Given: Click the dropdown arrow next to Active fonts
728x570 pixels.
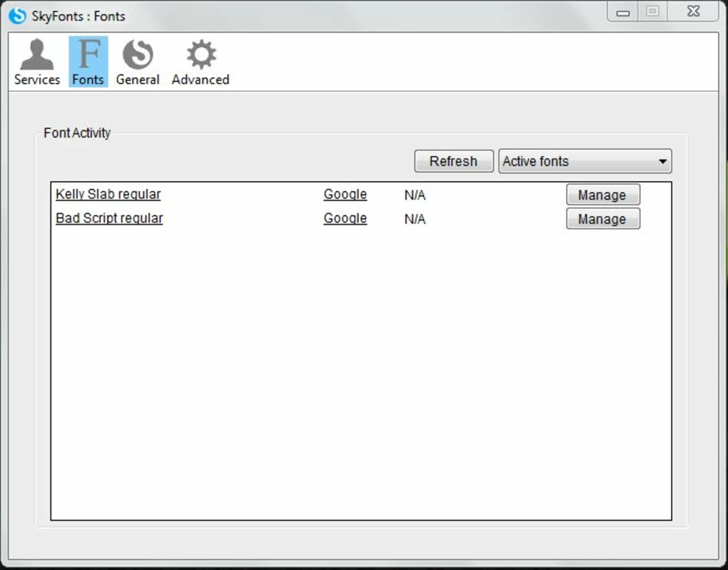Looking at the screenshot, I should coord(662,161).
